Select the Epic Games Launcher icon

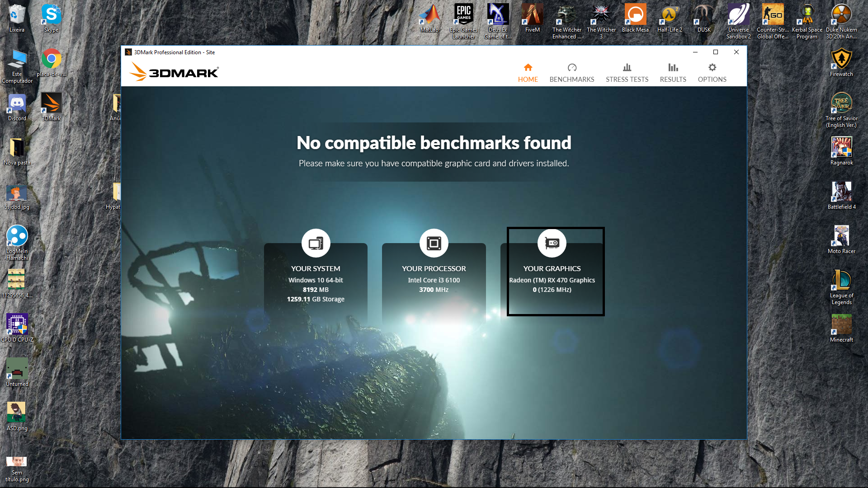[463, 21]
